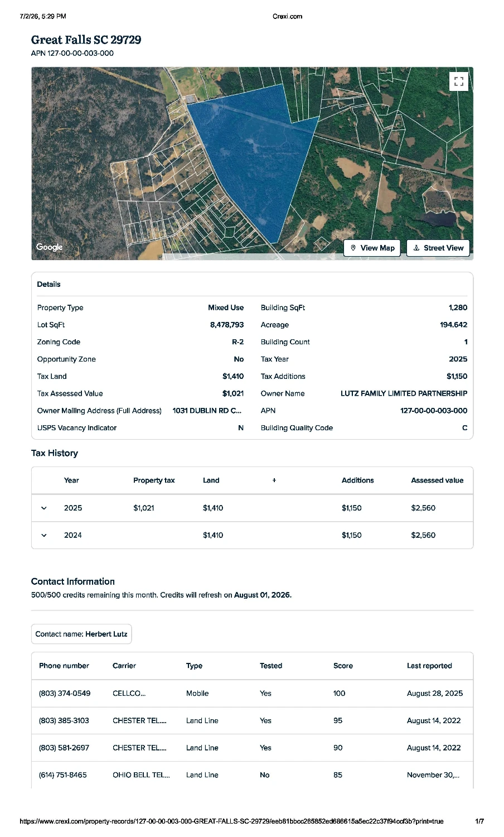The width and height of the screenshot is (504, 837).
Task: Click the Google logo on map
Action: point(50,247)
